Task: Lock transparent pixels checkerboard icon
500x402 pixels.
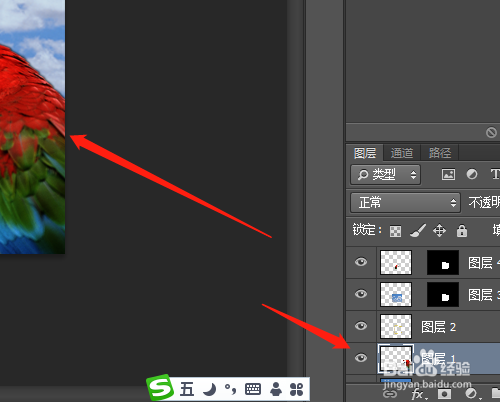Action: [395, 231]
